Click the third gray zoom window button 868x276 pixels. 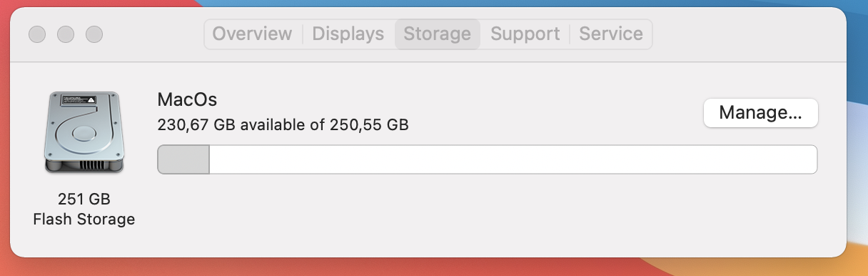point(94,34)
